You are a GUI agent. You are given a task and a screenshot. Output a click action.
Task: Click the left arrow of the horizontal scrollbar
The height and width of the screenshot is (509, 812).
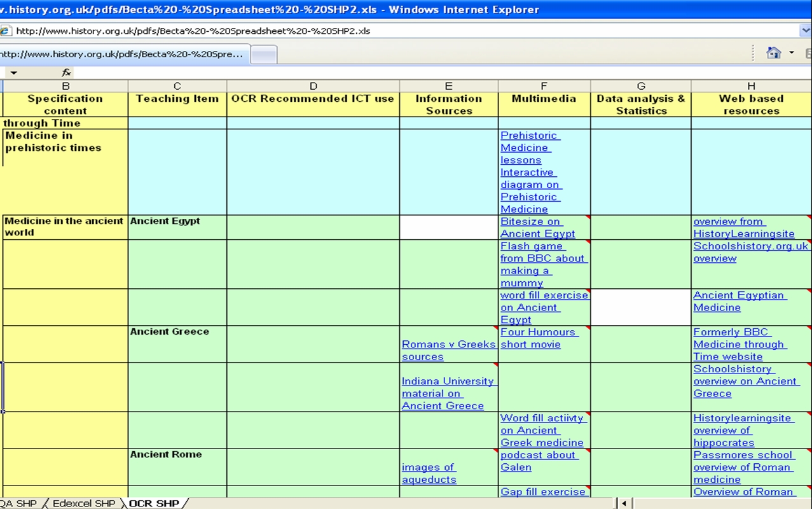click(x=624, y=503)
